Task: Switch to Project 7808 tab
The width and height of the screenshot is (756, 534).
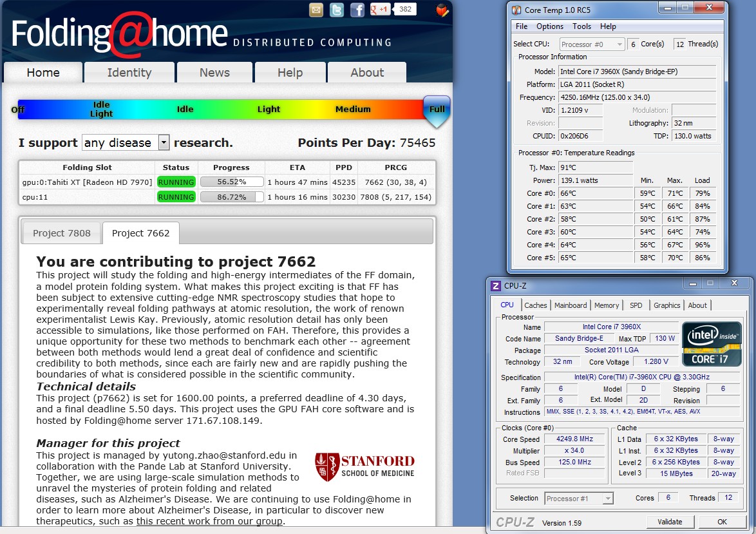Action: 62,233
